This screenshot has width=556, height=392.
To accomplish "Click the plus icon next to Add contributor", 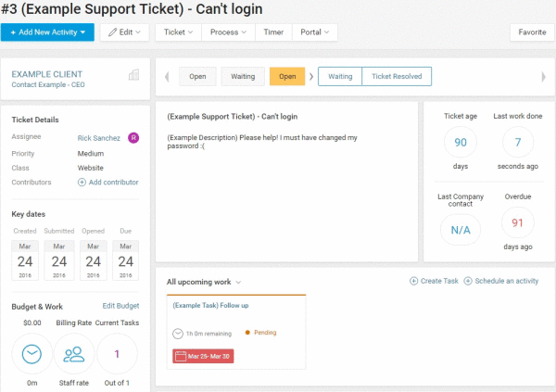I will [x=82, y=183].
